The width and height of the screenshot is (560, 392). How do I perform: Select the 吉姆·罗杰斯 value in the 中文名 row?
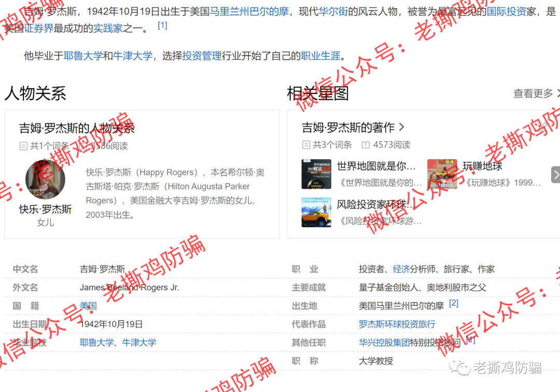click(x=102, y=269)
